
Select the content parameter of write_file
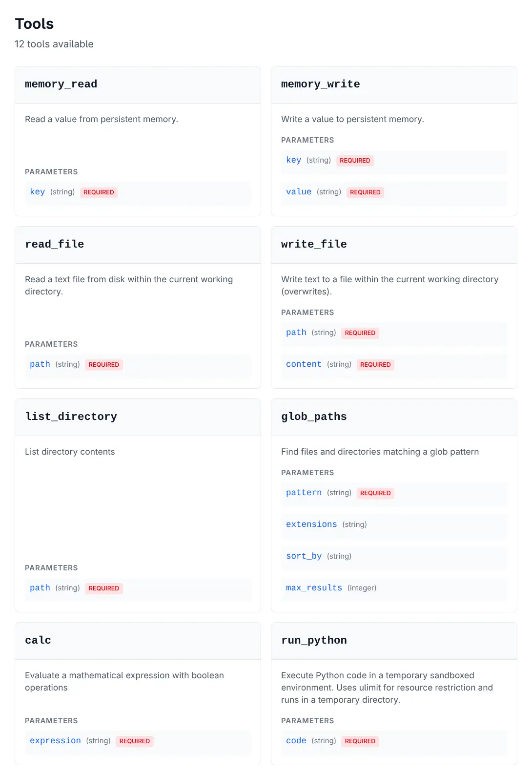304,364
